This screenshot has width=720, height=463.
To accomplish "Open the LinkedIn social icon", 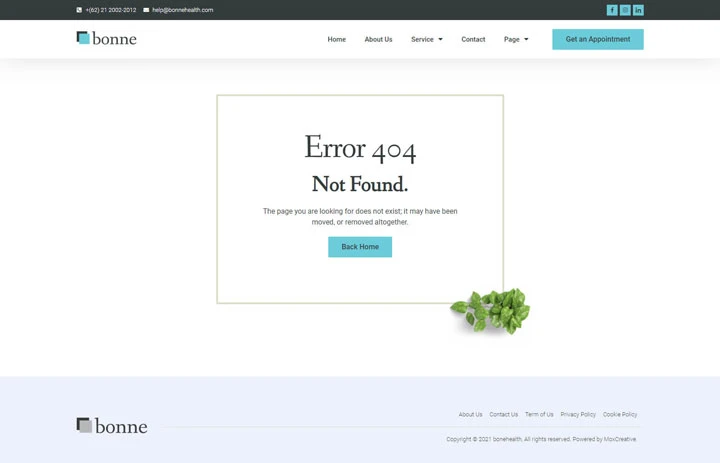I will (x=638, y=10).
